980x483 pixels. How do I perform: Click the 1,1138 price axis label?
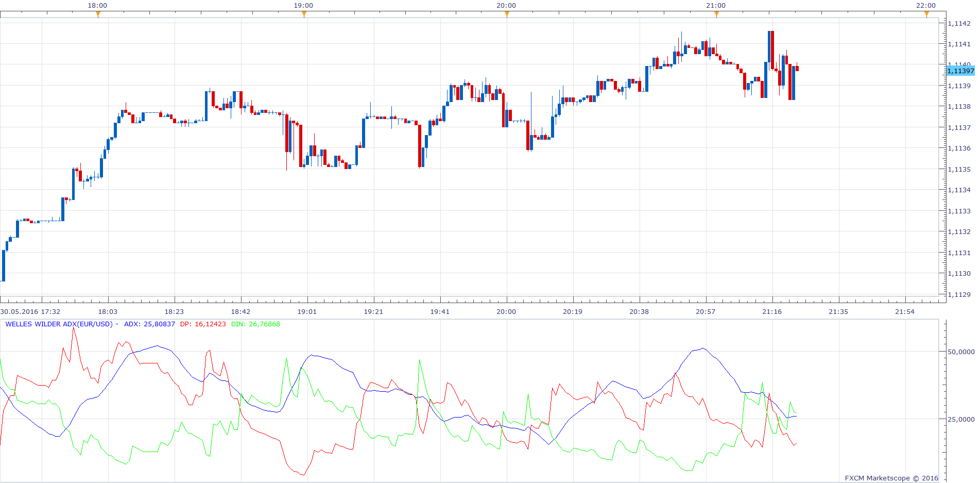(x=959, y=106)
